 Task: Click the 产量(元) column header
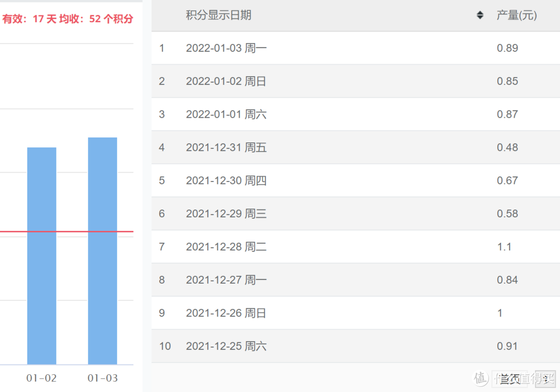(516, 15)
